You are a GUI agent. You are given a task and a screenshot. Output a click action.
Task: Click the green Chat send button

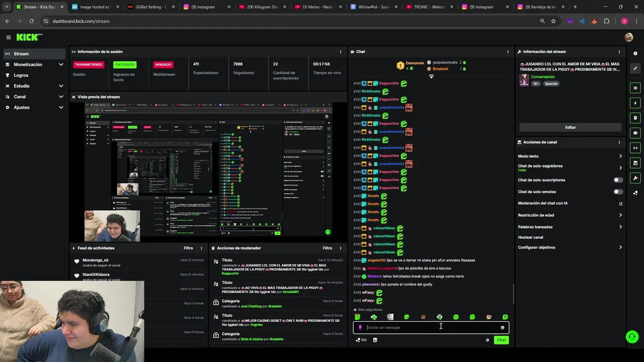coord(501,340)
